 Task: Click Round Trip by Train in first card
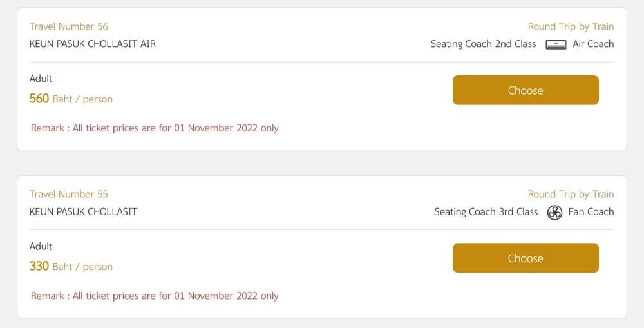click(571, 26)
